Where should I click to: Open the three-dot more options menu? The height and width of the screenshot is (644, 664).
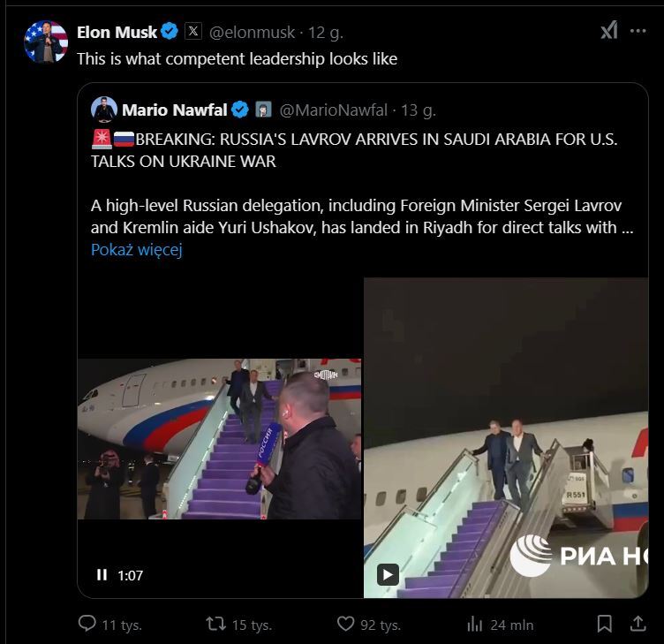pyautogui.click(x=638, y=31)
